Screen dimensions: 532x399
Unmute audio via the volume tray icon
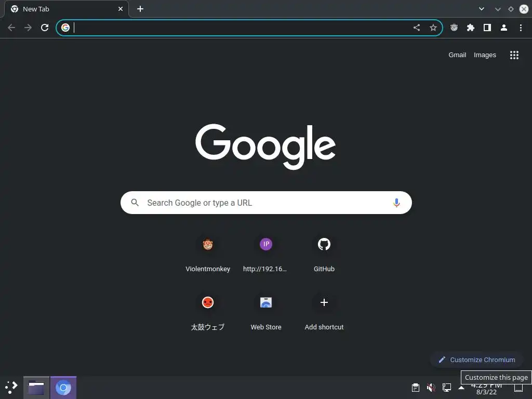point(431,388)
